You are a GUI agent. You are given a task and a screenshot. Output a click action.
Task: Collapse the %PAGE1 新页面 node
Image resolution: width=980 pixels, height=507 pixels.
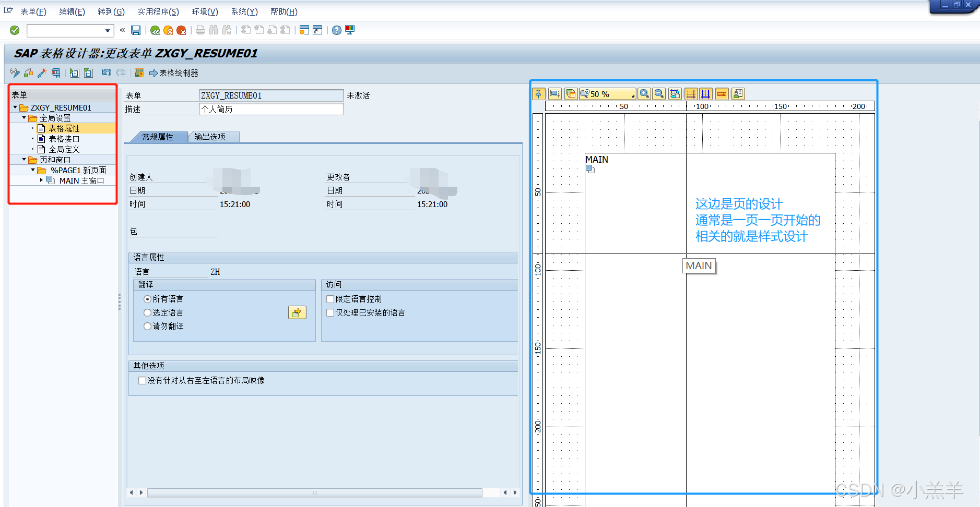coord(33,170)
